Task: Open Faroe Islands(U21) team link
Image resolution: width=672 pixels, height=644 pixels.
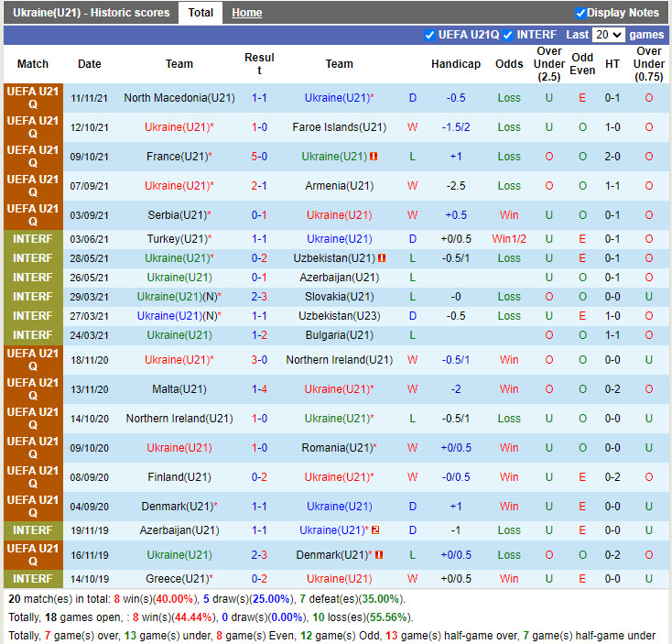Action: [x=339, y=127]
